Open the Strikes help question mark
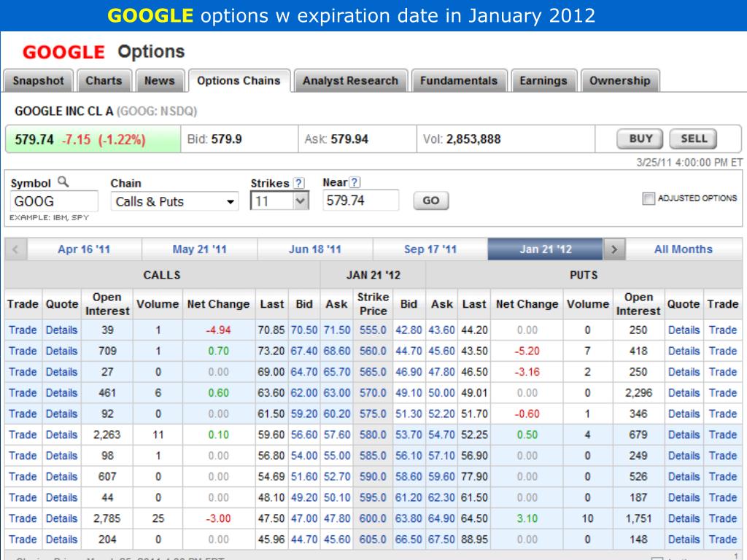The width and height of the screenshot is (747, 560). coord(298,183)
